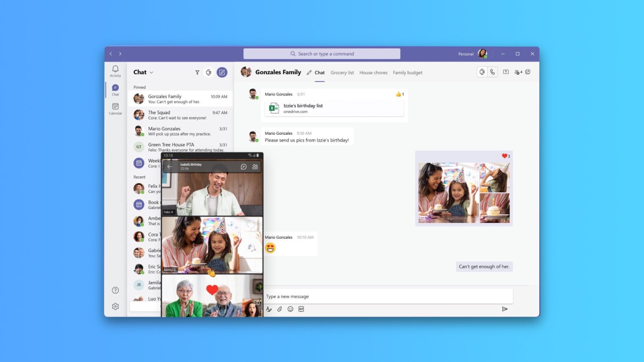644x362 pixels.
Task: View the group participants list
Action: pyautogui.click(x=518, y=72)
